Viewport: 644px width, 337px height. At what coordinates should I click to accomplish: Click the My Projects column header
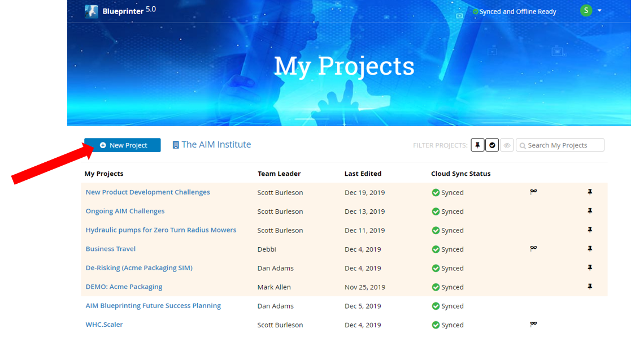click(x=104, y=174)
